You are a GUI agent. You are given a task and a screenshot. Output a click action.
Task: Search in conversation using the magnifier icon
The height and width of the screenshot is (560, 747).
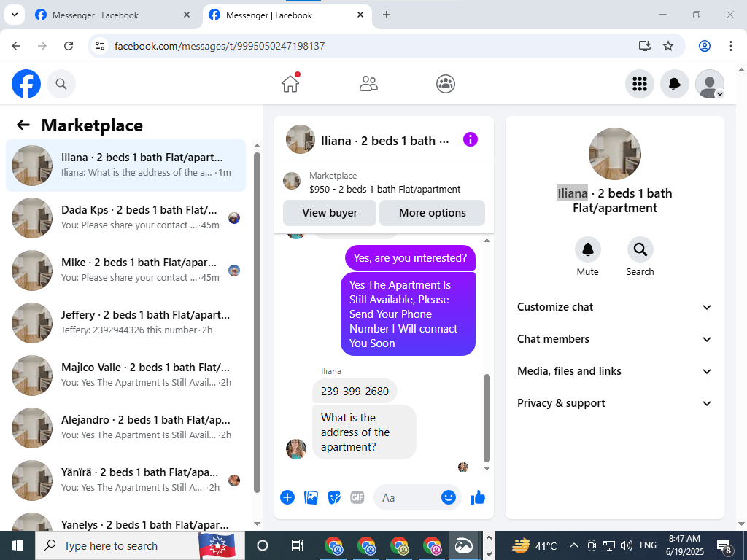click(x=640, y=249)
